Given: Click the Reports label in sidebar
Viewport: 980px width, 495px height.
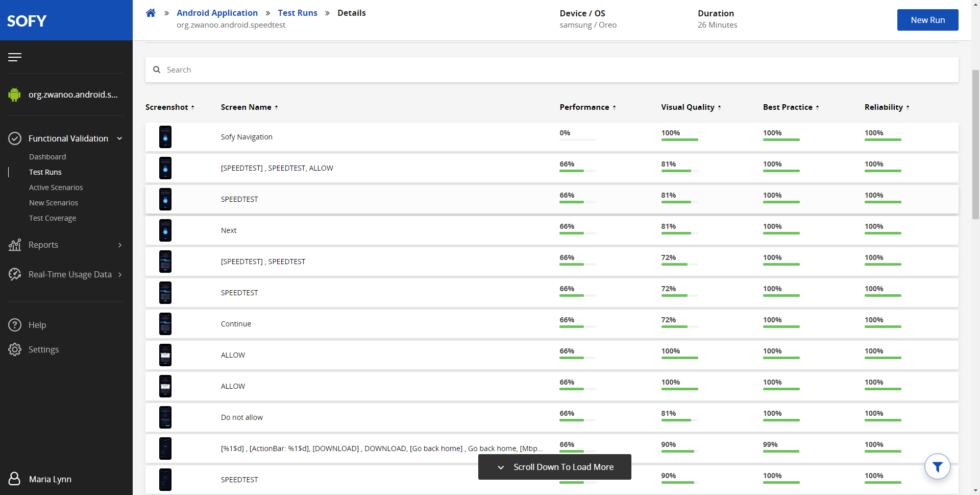Looking at the screenshot, I should (x=43, y=245).
